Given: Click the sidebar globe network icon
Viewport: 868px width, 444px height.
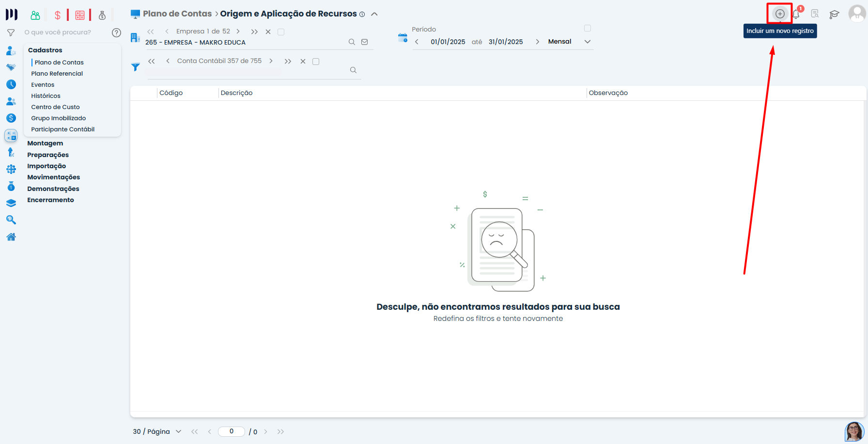Looking at the screenshot, I should [x=11, y=169].
